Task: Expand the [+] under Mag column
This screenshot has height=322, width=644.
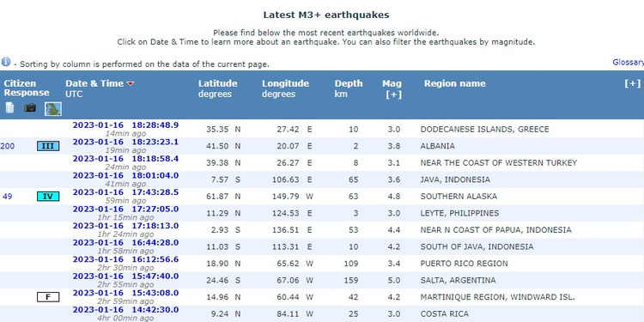Action: pos(394,94)
